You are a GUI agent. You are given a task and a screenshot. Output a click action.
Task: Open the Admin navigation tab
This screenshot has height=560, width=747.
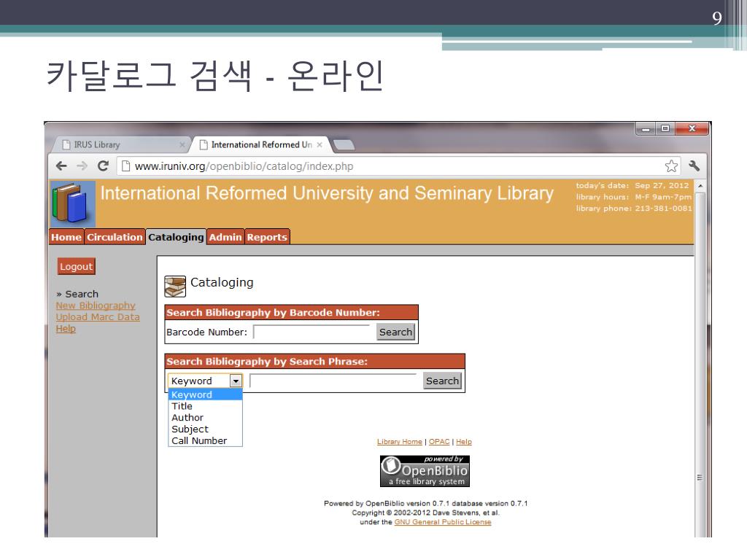[x=225, y=237]
